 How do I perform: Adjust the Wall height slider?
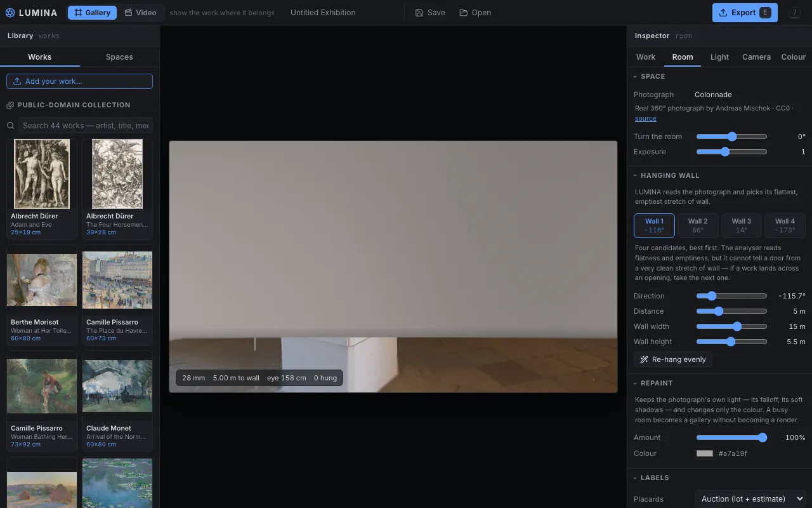tap(731, 342)
